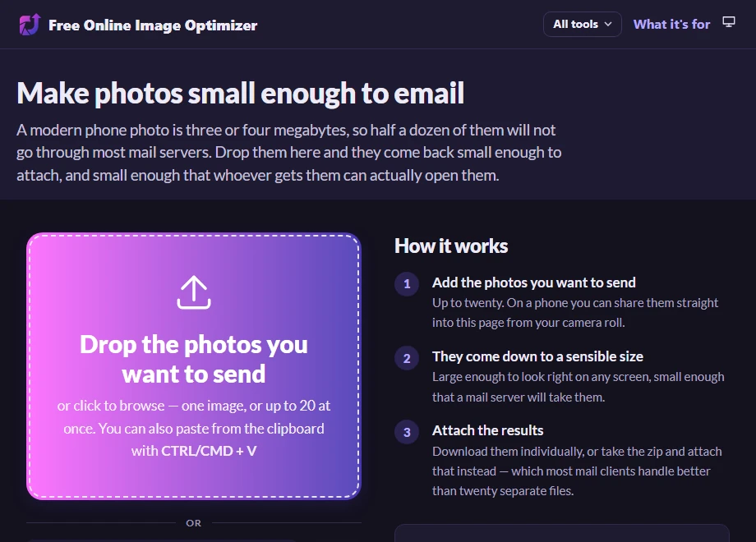Click the 'Download them individually' description

point(577,471)
